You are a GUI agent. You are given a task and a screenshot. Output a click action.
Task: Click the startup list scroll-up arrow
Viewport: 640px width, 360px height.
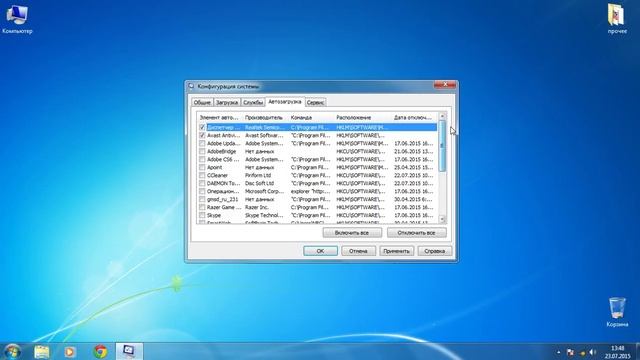(x=442, y=116)
